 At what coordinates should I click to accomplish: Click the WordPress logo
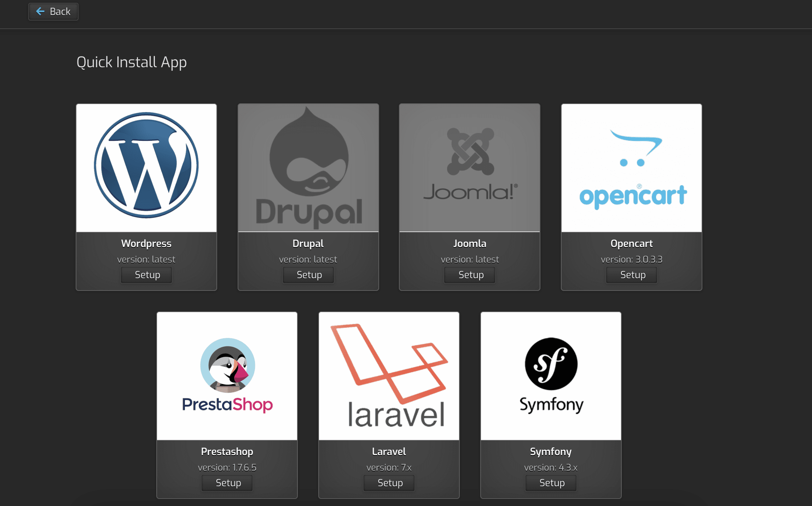coord(146,165)
